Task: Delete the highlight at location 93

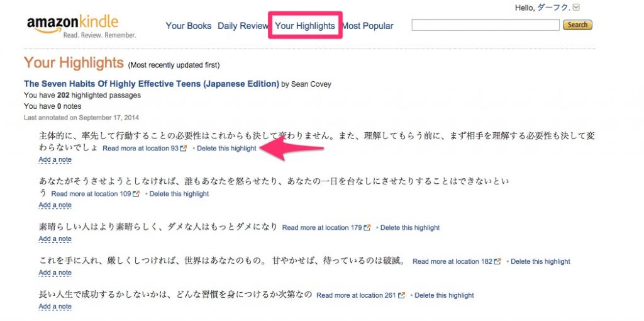Action: tap(226, 149)
